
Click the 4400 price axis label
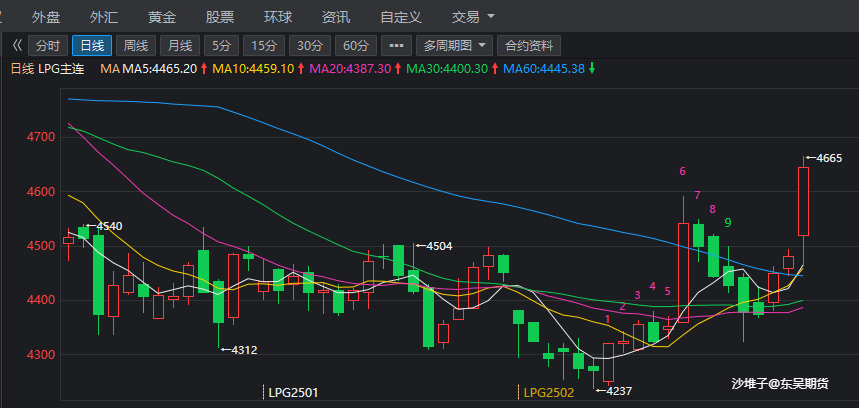pos(42,300)
